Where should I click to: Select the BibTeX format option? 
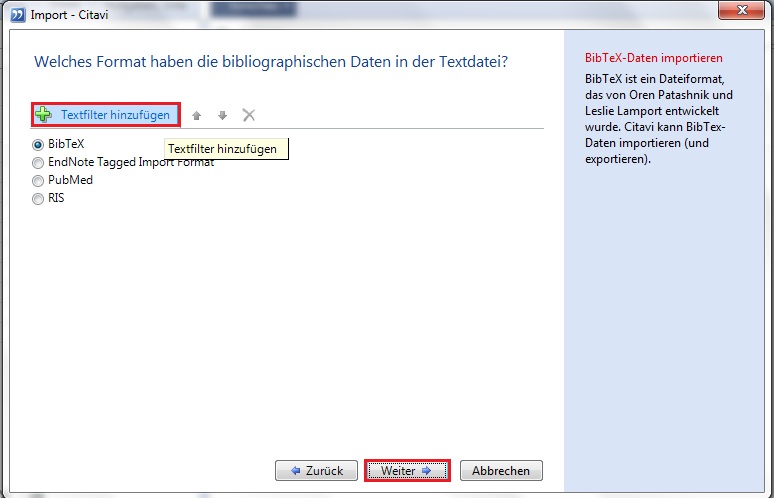coord(38,144)
